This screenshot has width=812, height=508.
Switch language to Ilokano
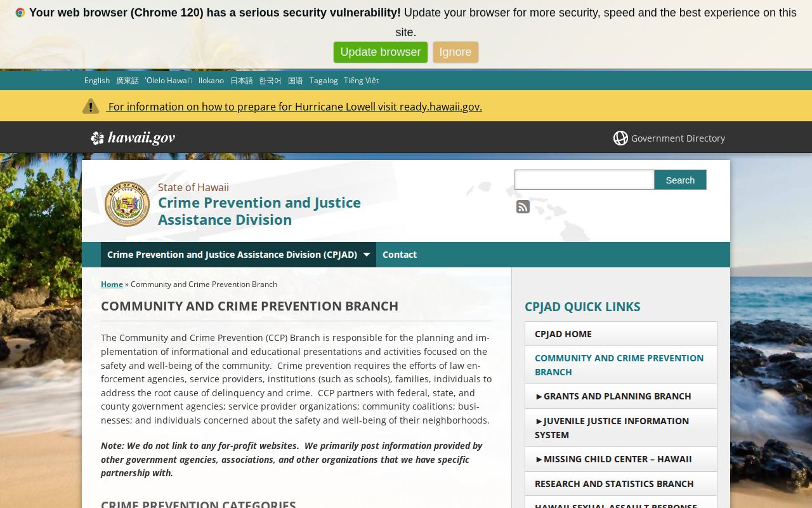pyautogui.click(x=211, y=80)
